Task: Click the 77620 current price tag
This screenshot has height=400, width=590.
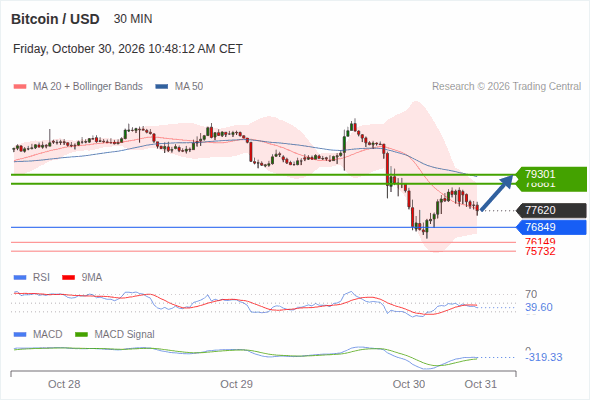Action: click(x=551, y=210)
